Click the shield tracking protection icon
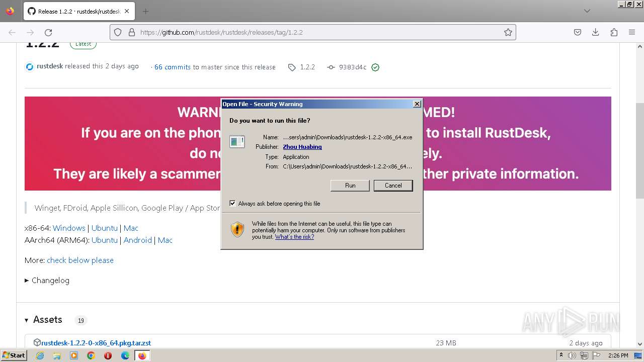Image resolution: width=644 pixels, height=362 pixels. pos(118,32)
